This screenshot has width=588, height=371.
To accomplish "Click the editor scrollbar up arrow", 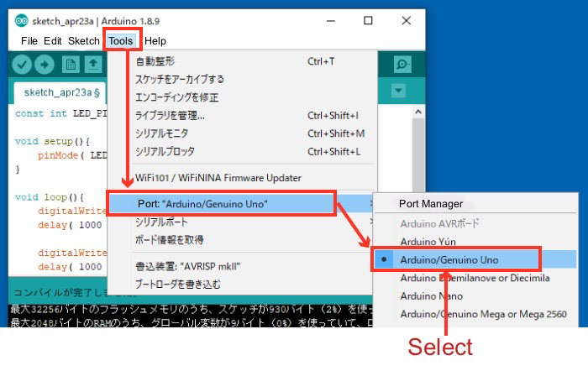I will point(418,112).
